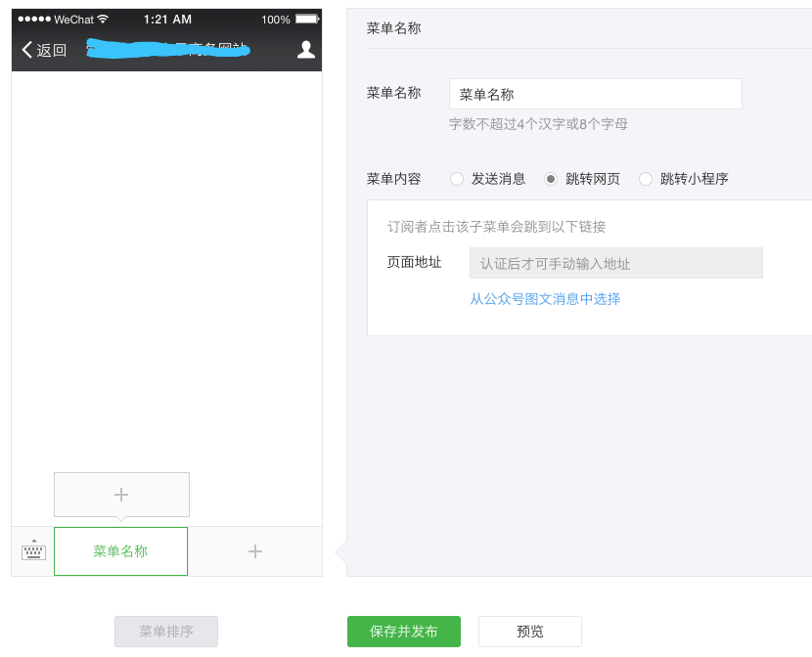Open the profile icon in phone header

[x=306, y=50]
